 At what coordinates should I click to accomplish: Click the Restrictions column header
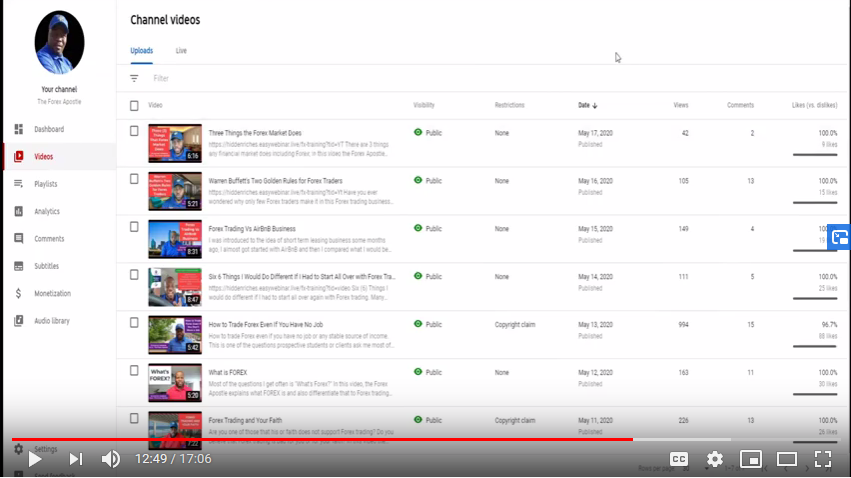coord(509,105)
